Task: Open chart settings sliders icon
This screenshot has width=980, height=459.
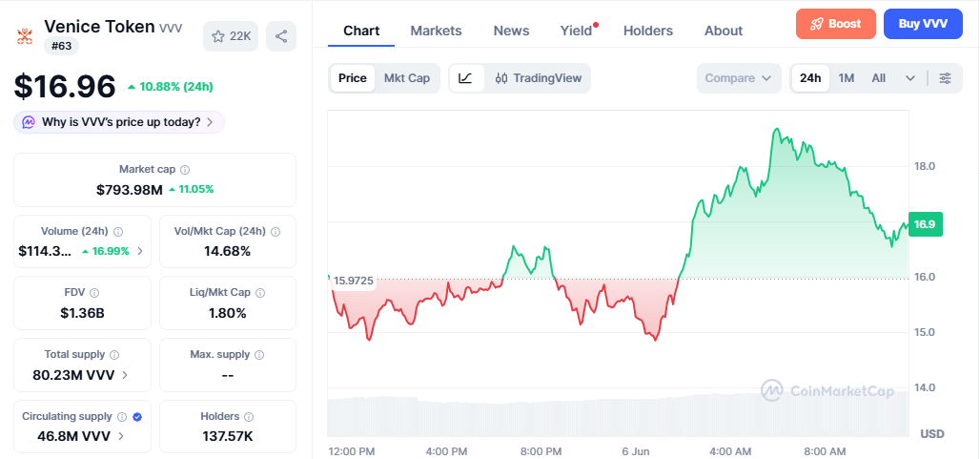Action: point(946,78)
